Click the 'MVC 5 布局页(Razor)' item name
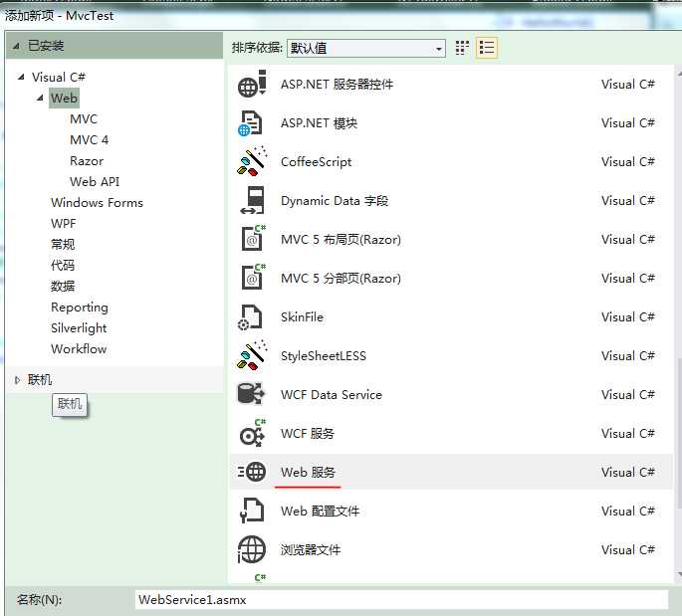The height and width of the screenshot is (616, 682). click(x=341, y=240)
